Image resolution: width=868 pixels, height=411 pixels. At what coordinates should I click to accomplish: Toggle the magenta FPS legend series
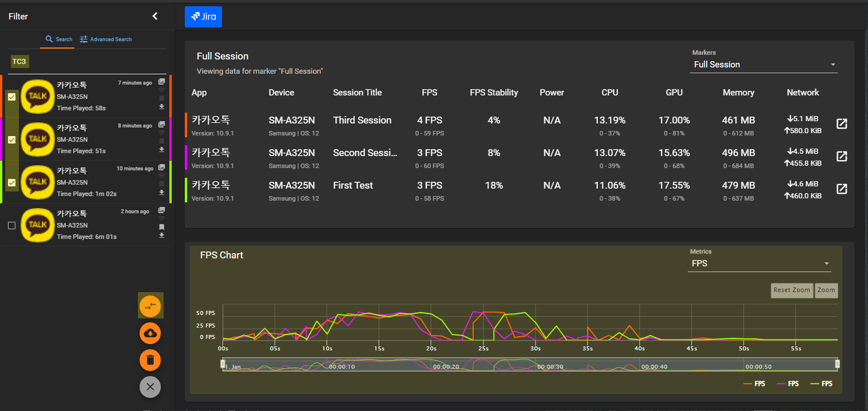click(x=788, y=384)
